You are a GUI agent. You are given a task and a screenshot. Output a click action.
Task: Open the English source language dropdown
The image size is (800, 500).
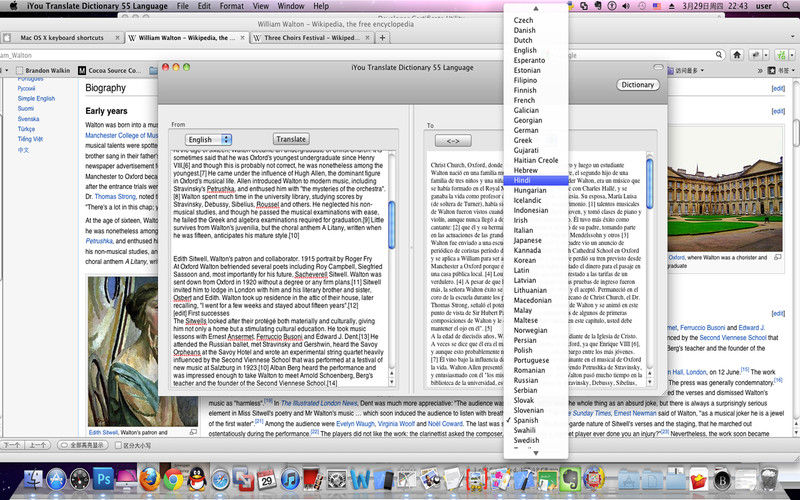coord(209,139)
